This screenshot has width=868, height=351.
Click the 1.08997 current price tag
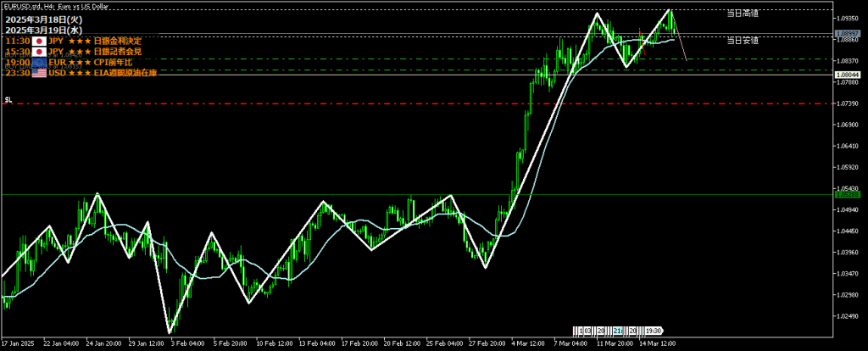pos(848,34)
